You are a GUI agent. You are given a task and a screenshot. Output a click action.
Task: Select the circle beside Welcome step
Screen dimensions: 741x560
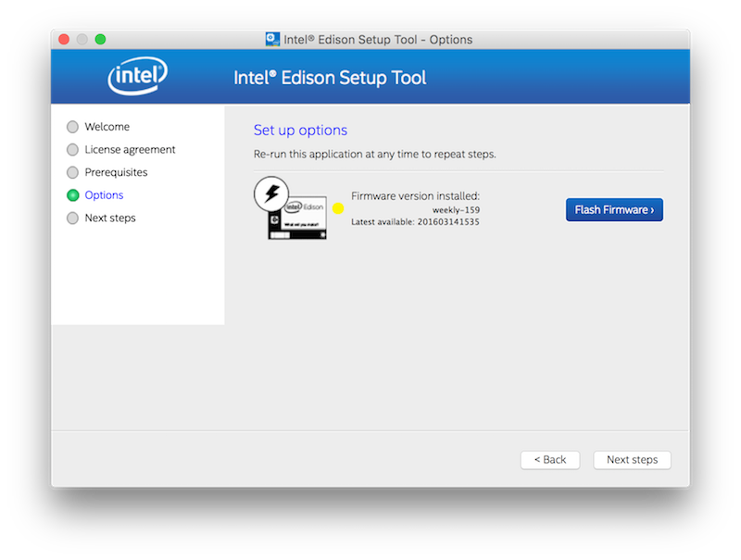tap(73, 127)
